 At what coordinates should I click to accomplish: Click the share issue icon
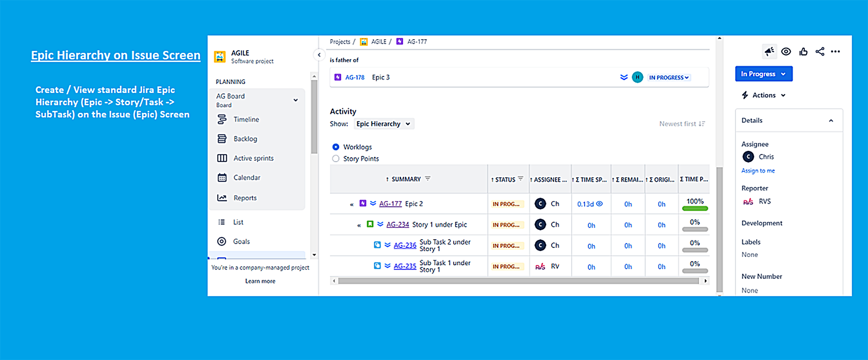[x=820, y=52]
